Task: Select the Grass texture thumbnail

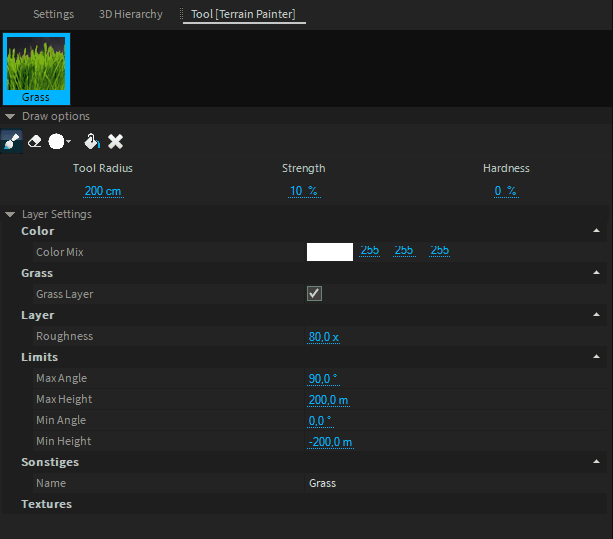Action: (36, 69)
